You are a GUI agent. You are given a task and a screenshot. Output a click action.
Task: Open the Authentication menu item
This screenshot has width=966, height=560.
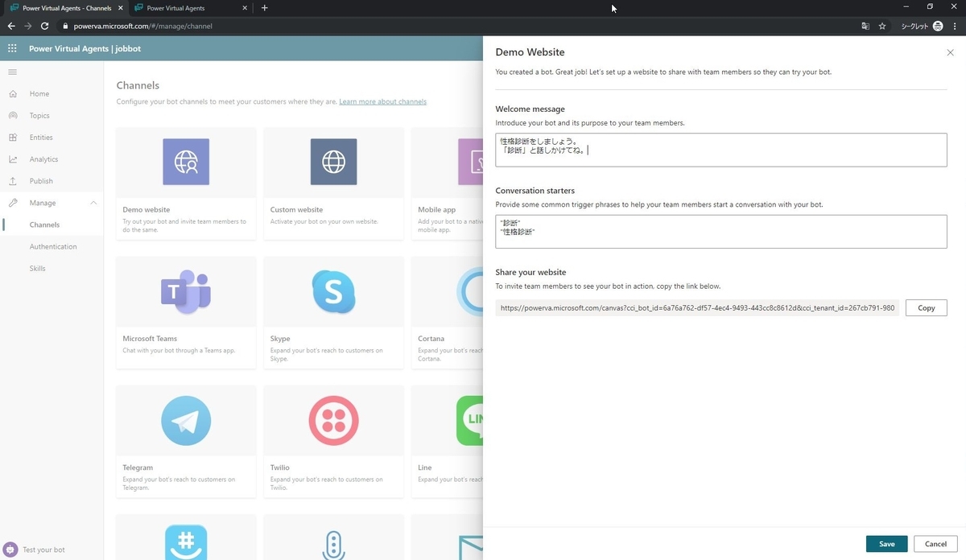[52, 246]
